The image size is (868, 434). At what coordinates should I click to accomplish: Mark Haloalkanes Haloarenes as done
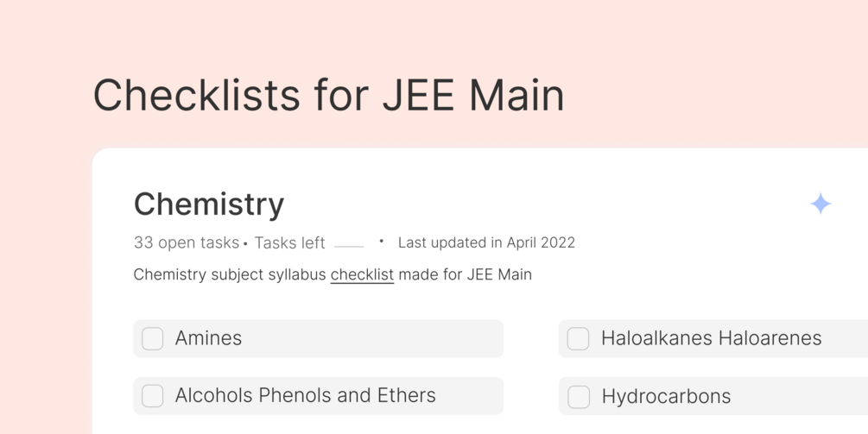[x=579, y=338]
